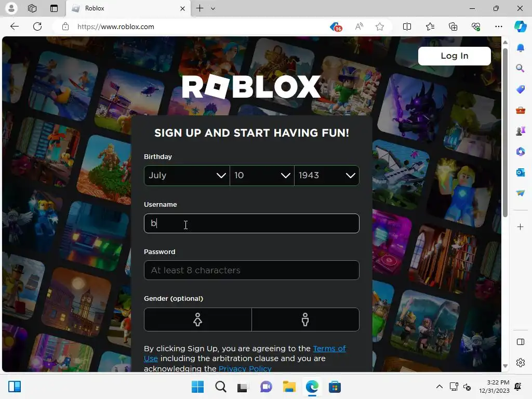Open the Copilot sidebar icon
Viewport: 532px width, 399px height.
(x=520, y=26)
